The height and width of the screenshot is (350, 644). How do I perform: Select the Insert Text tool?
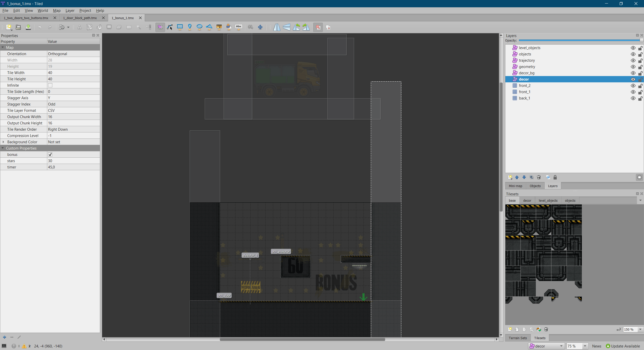coord(238,27)
